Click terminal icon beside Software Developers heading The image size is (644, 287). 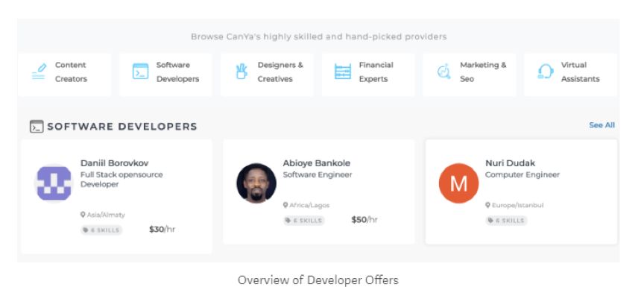point(37,127)
